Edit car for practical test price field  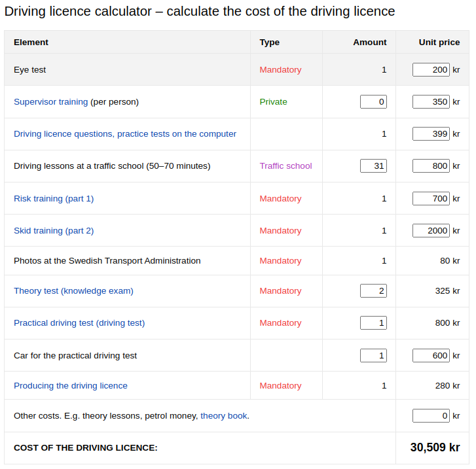coord(431,356)
